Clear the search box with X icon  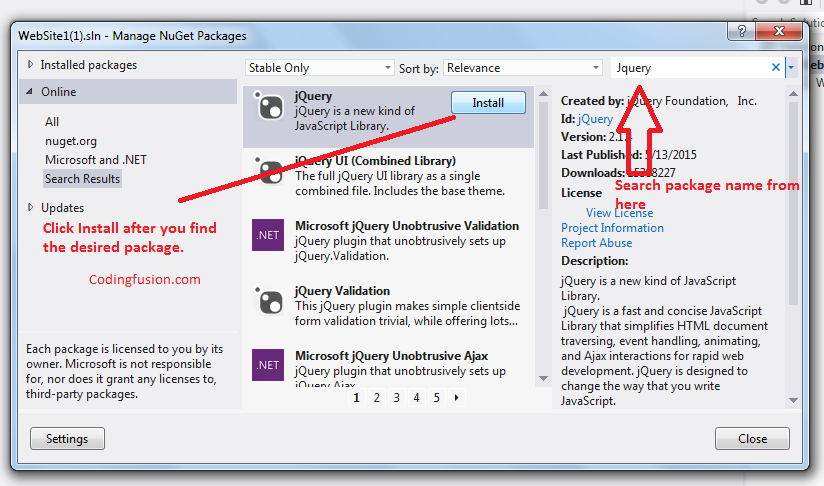[x=776, y=68]
